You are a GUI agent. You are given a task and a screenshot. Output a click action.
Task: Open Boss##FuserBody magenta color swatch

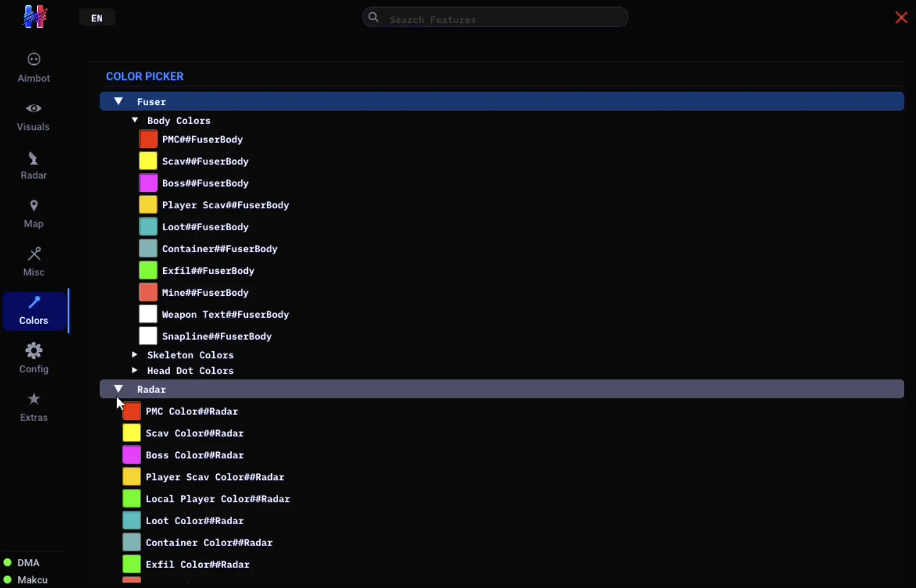tap(148, 183)
